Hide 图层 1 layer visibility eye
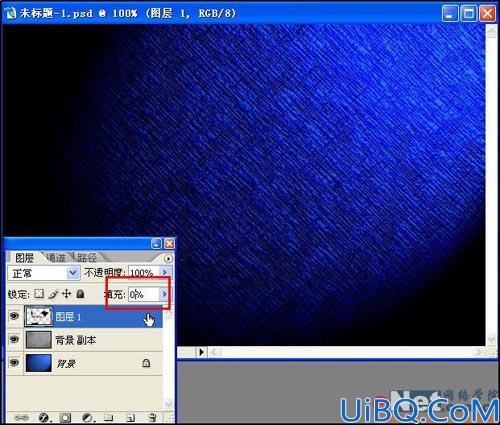Screen dimensions: 500x425 14,316
